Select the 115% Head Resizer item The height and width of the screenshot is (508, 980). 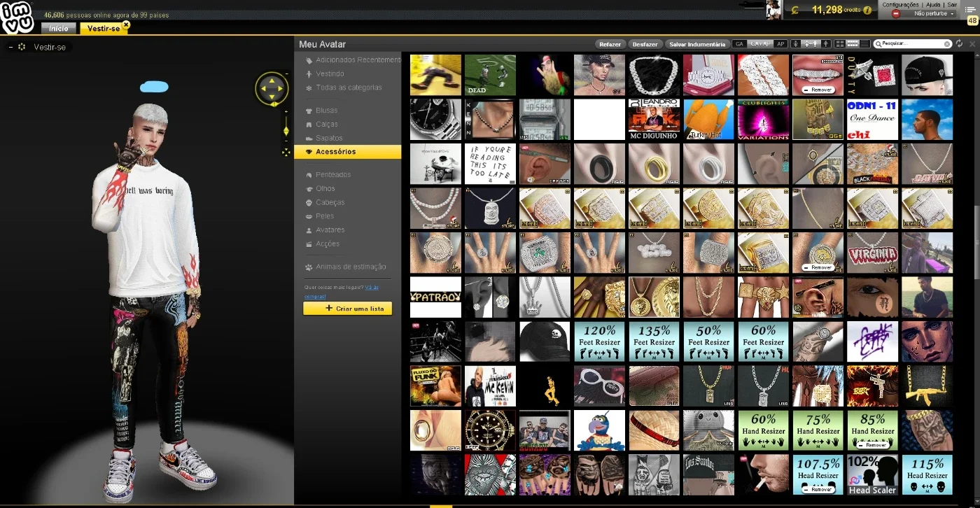(927, 474)
